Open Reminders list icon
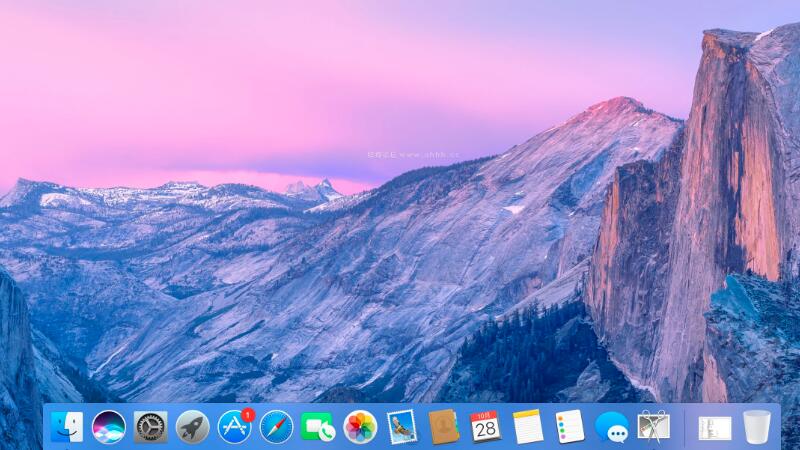This screenshot has height=450, width=800. 569,427
